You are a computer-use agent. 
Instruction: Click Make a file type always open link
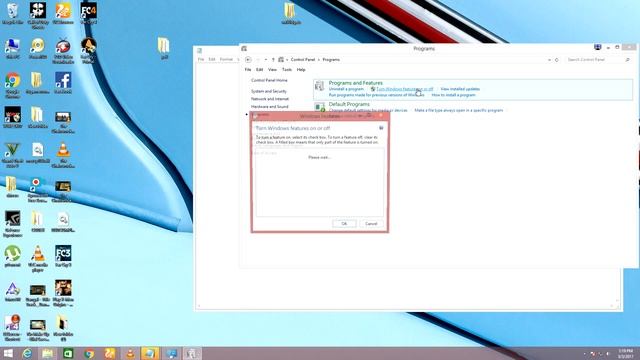[458, 110]
